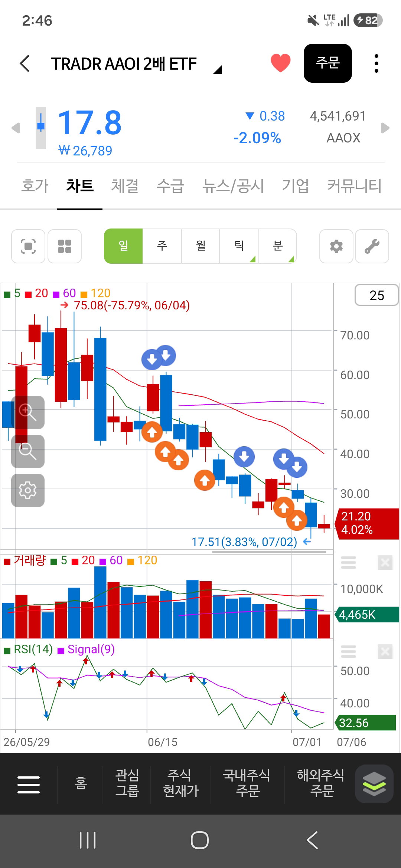Screen dimensions: 401x868
Task: Open the 틱 tick period dropdown
Action: (x=239, y=246)
